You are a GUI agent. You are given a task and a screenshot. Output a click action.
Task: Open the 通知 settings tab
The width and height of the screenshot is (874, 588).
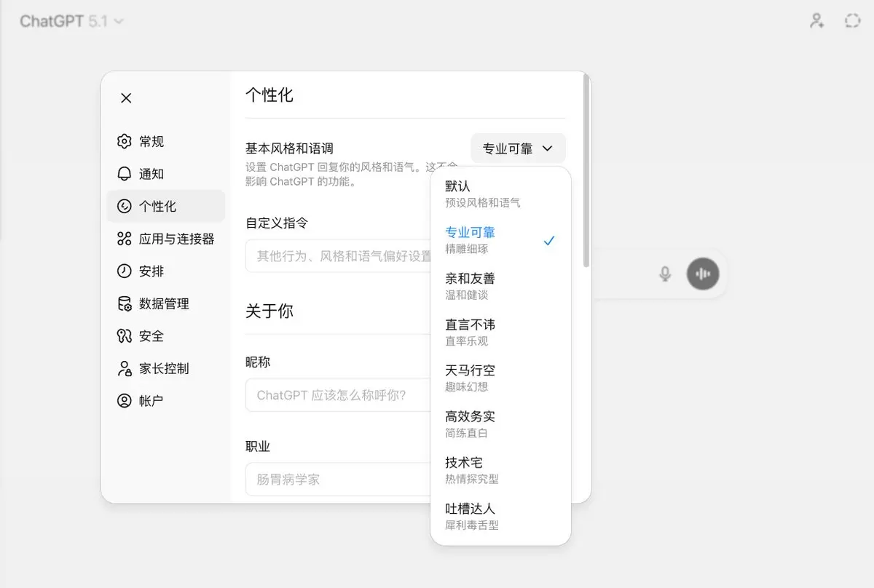[x=166, y=174]
